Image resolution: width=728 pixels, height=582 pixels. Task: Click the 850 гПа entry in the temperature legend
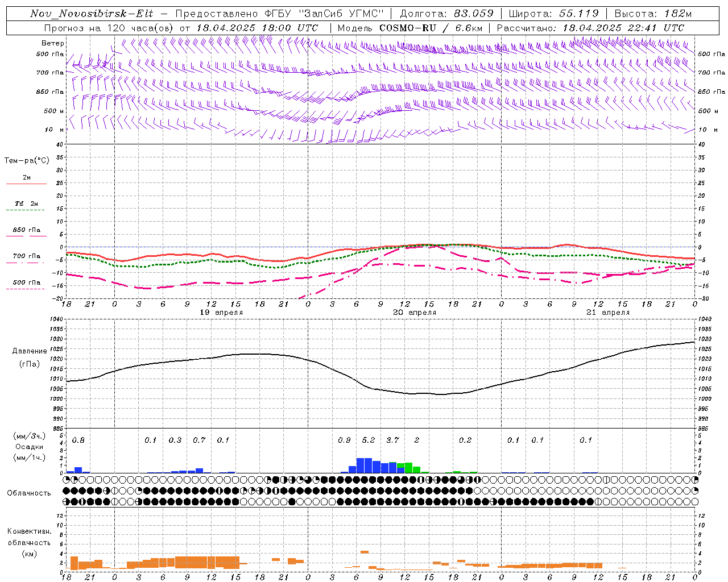[x=27, y=230]
